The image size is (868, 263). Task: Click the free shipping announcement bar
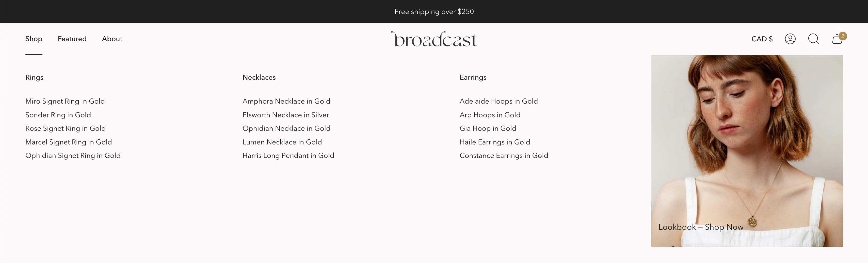434,11
